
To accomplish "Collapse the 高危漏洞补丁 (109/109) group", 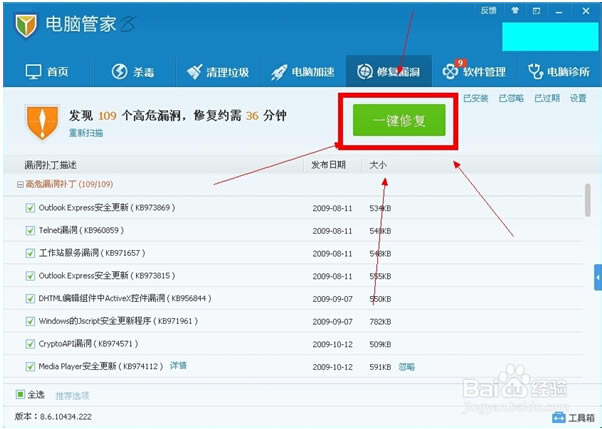I will pos(20,185).
